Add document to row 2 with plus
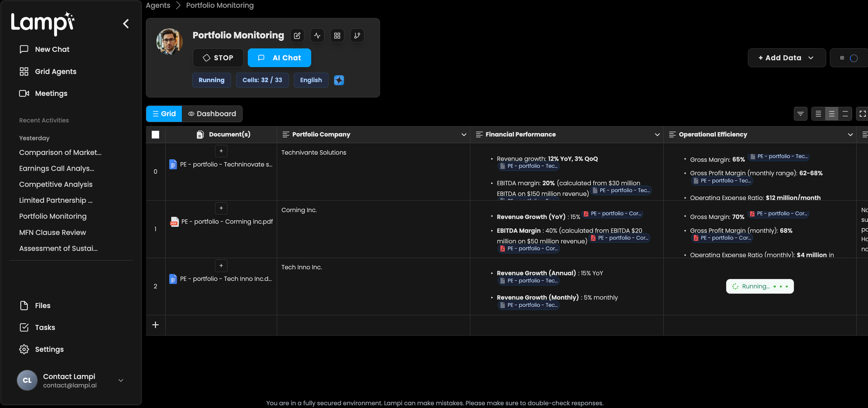Image resolution: width=868 pixels, height=408 pixels. click(x=221, y=266)
